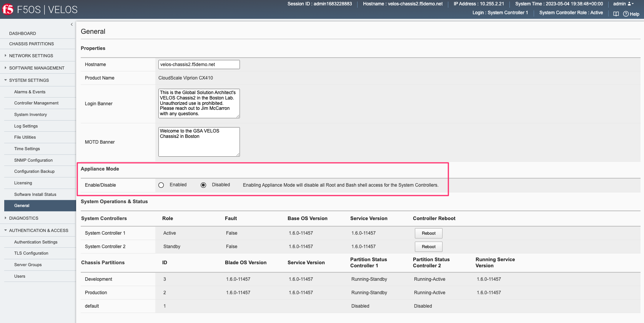The width and height of the screenshot is (644, 323).
Task: Click the Hostname input field
Action: 199,65
